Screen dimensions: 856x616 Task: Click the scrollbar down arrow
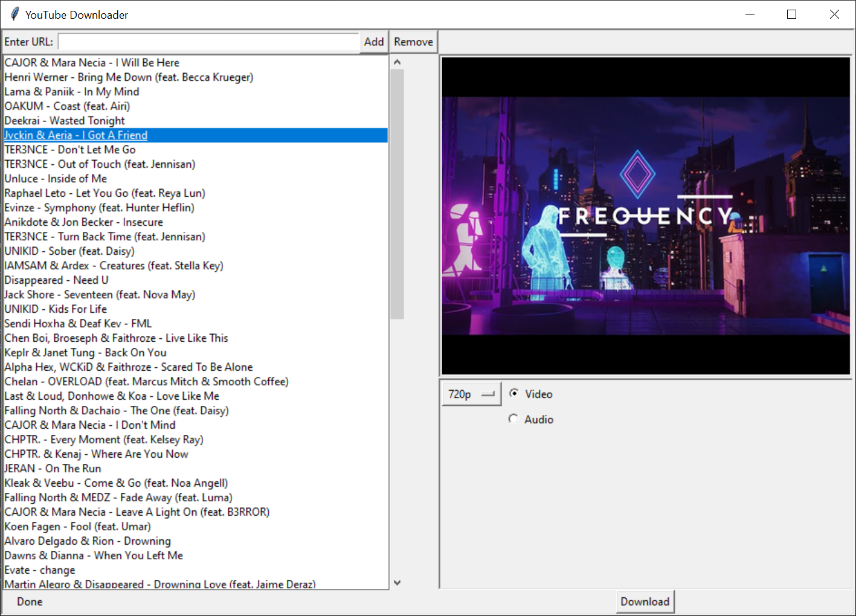pyautogui.click(x=397, y=582)
